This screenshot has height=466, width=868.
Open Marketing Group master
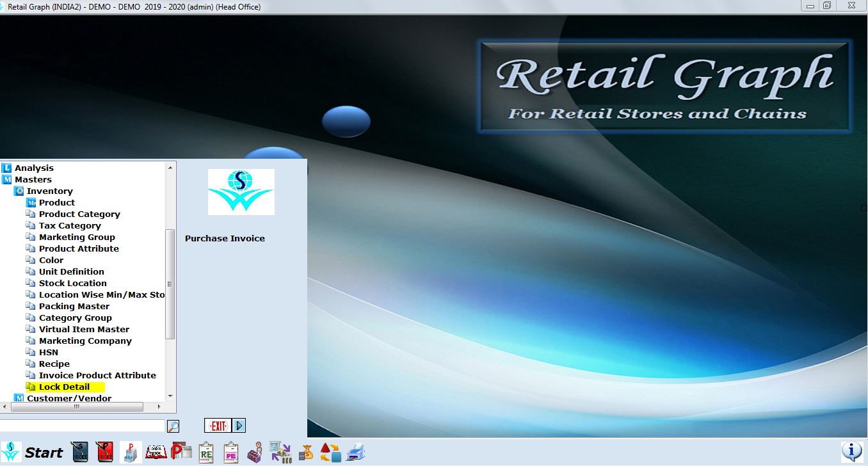tap(77, 237)
